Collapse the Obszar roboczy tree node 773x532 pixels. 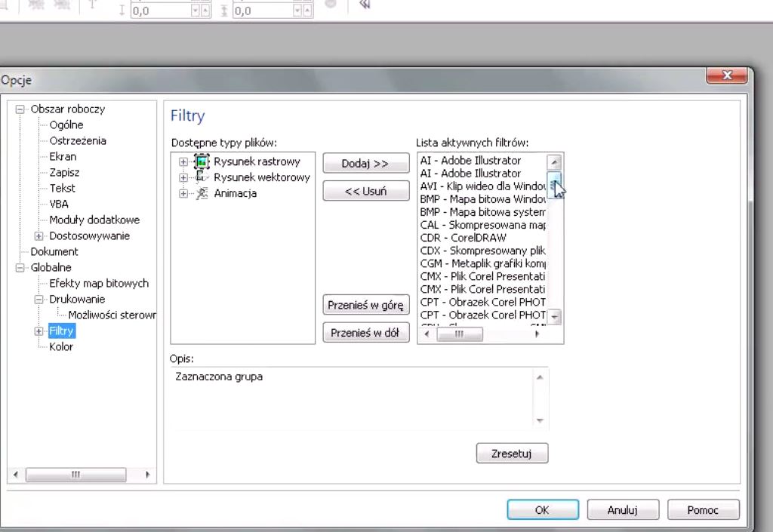(20, 109)
